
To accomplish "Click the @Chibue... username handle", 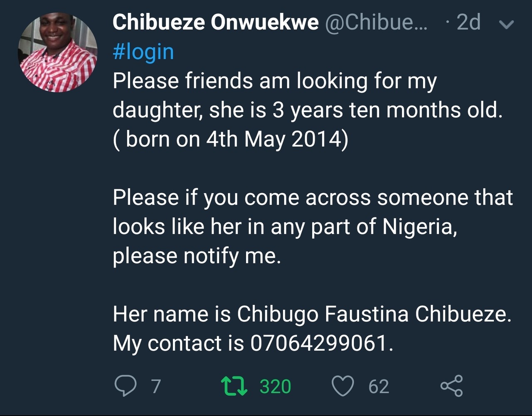I will (x=375, y=22).
